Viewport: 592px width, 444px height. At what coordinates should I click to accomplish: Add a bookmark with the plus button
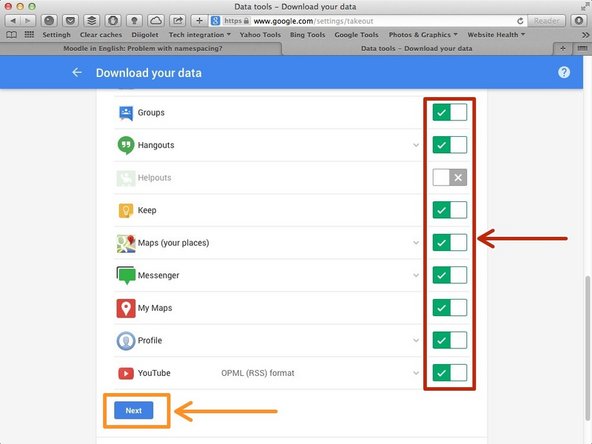click(x=199, y=20)
